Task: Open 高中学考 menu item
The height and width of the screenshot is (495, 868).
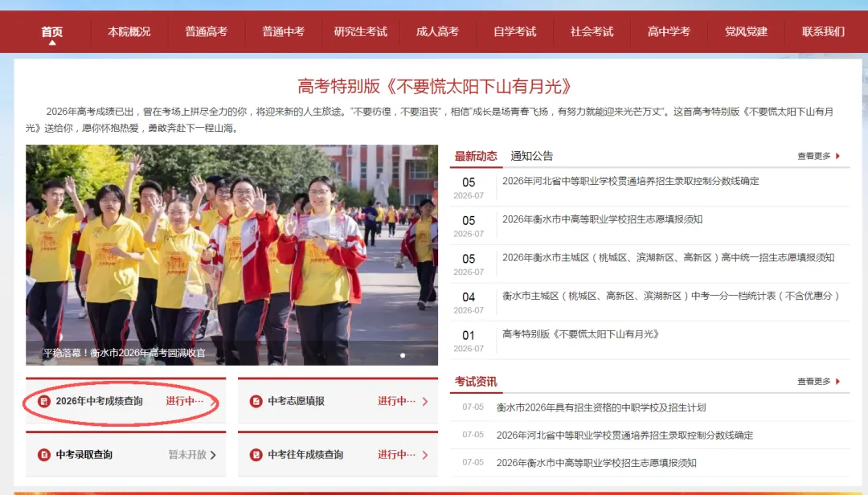Action: pyautogui.click(x=669, y=31)
